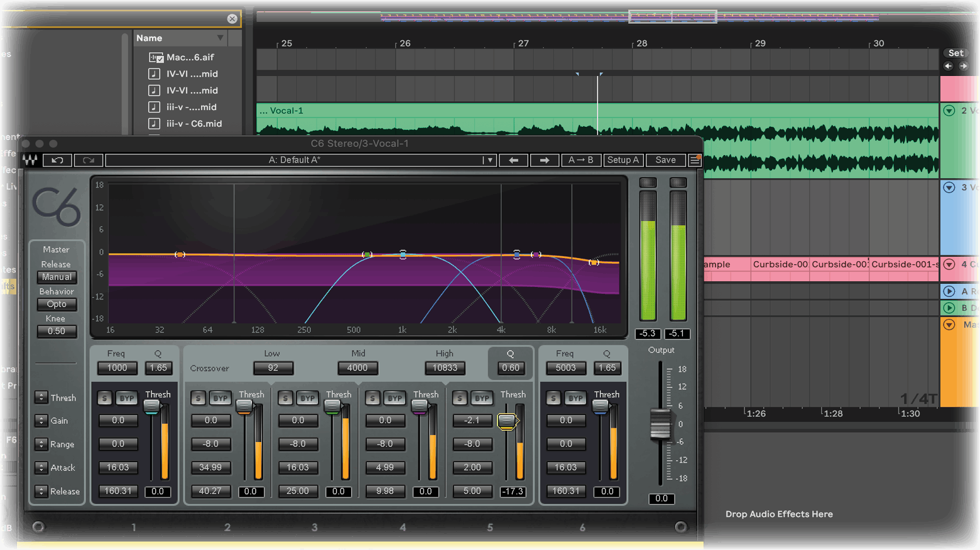Load next preset with right arrow
This screenshot has width=980, height=550.
click(544, 160)
